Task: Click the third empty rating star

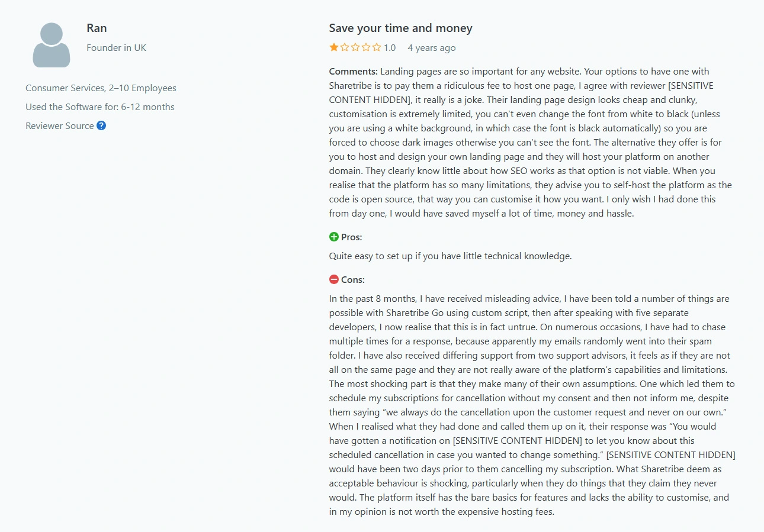Action: [355, 47]
